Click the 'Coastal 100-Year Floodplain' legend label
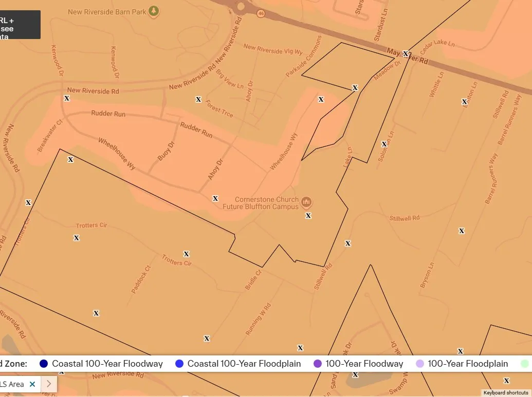This screenshot has width=532, height=397. [244, 364]
